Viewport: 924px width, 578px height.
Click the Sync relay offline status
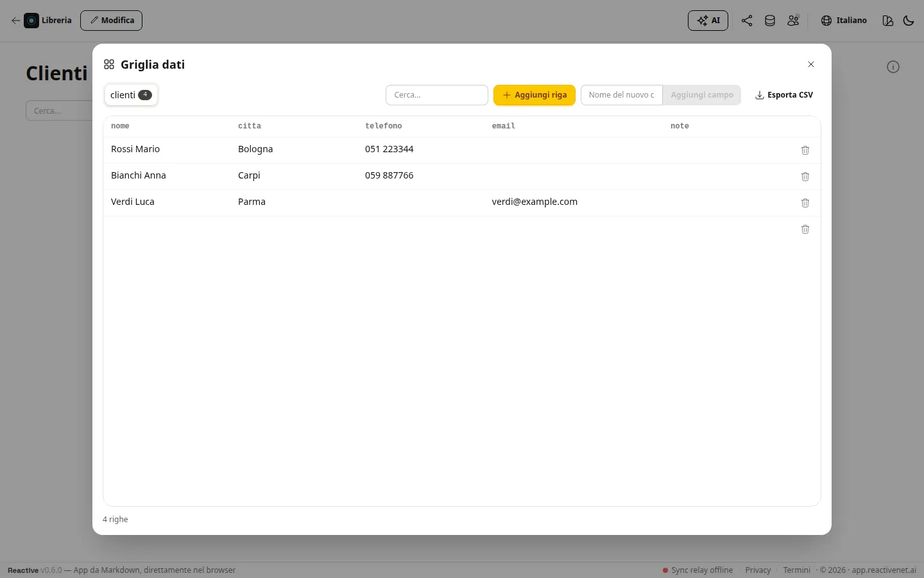[x=697, y=570]
